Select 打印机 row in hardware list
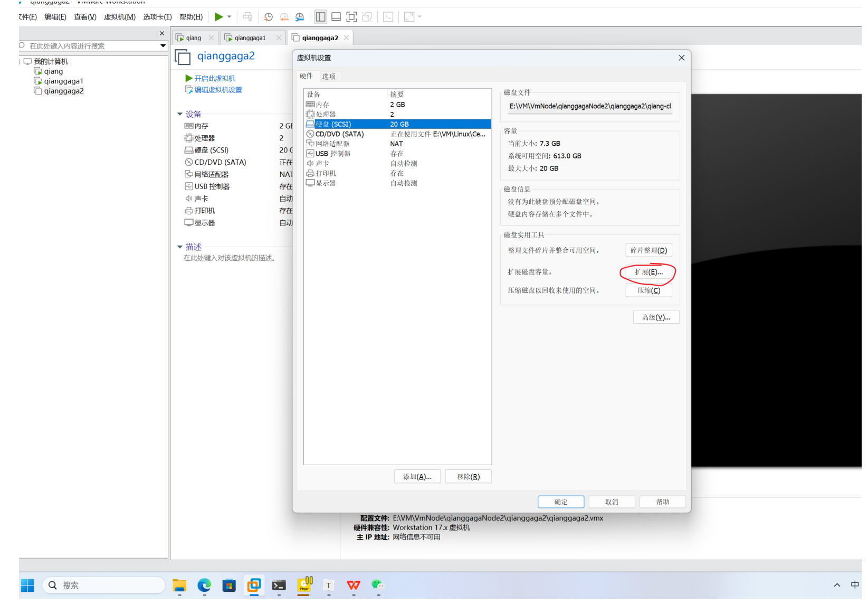This screenshot has width=868, height=604. point(398,173)
